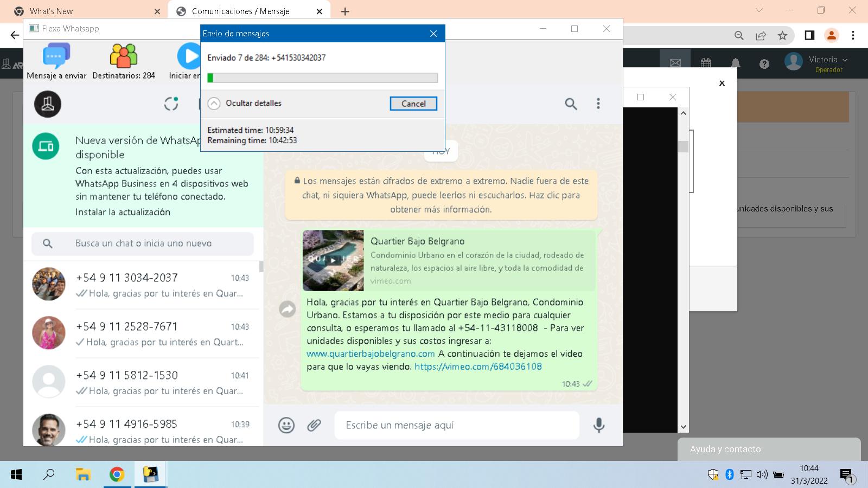Play the Quartier video thumbnail preview
The height and width of the screenshot is (488, 868).
333,260
